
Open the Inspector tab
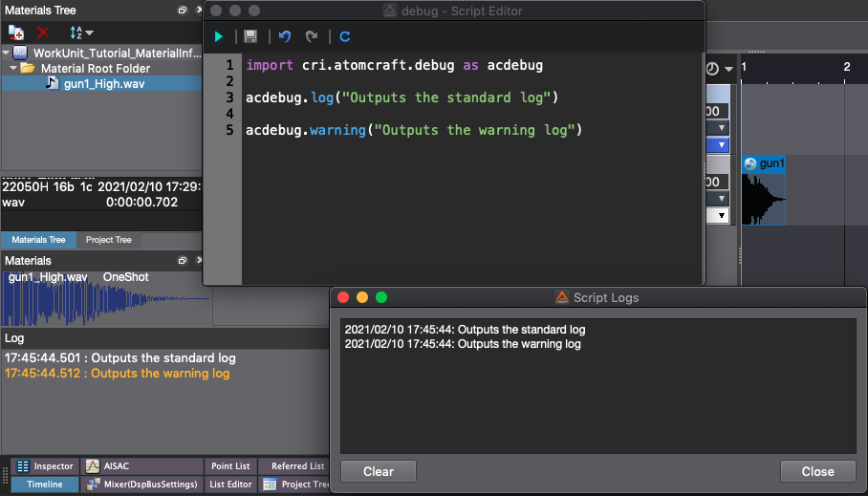pos(45,466)
